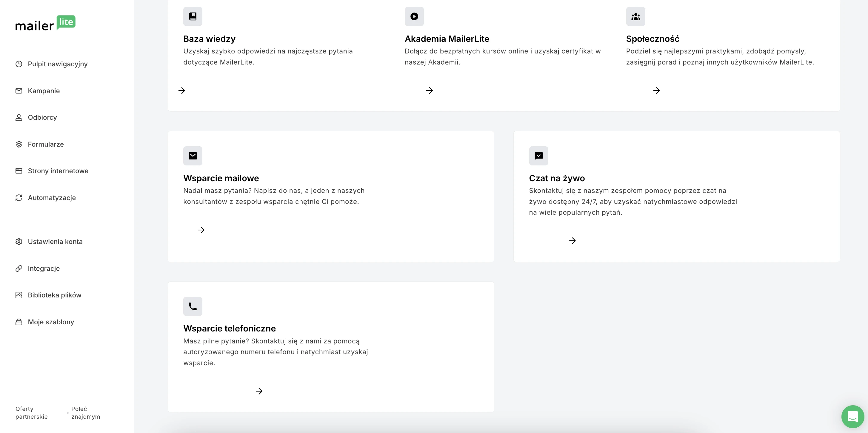868x433 pixels.
Task: Click Oferty partnerskie link
Action: pos(31,413)
